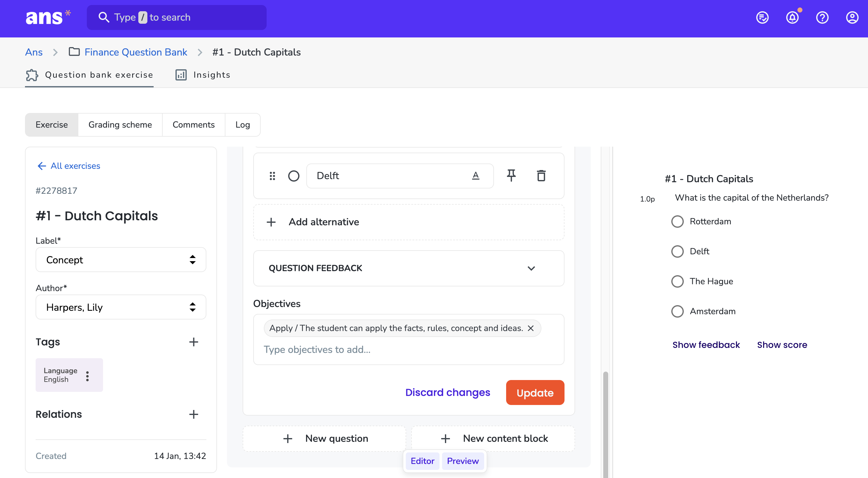Click the plus icon beside New content block

[x=445, y=438]
